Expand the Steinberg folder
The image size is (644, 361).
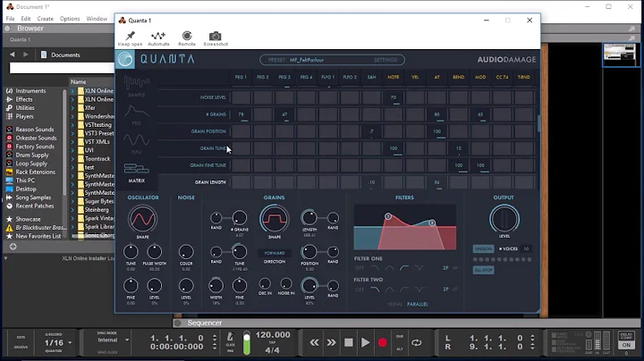click(x=72, y=210)
